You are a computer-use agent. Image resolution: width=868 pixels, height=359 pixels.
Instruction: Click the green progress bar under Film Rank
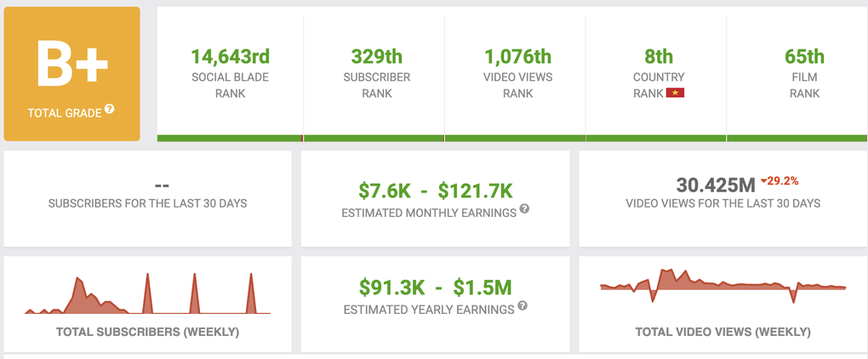[798, 138]
